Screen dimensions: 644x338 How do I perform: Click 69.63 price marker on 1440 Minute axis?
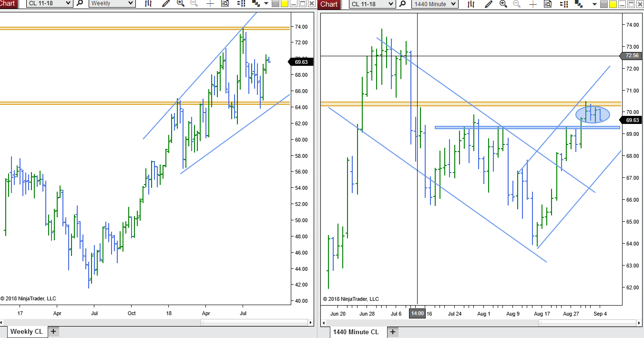(632, 120)
